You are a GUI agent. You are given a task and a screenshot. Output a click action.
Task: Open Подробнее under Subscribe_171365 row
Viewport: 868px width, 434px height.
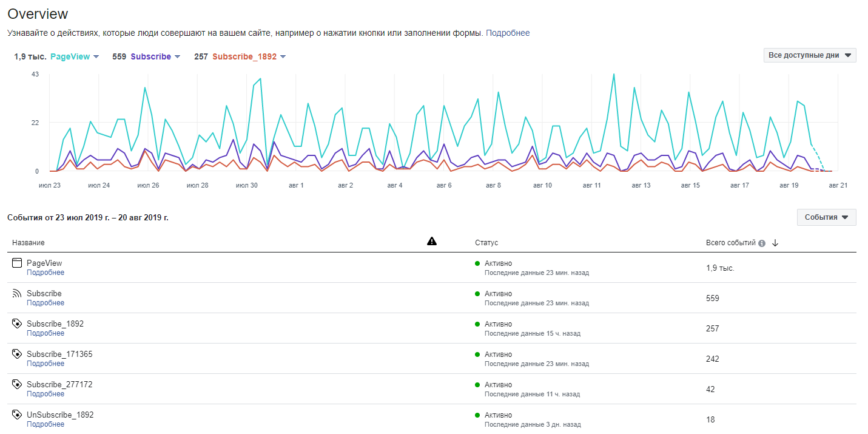tap(45, 364)
